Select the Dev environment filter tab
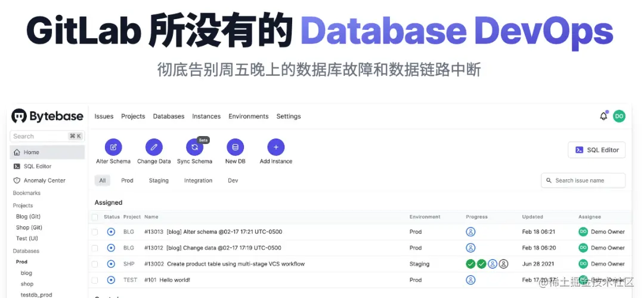 point(233,180)
